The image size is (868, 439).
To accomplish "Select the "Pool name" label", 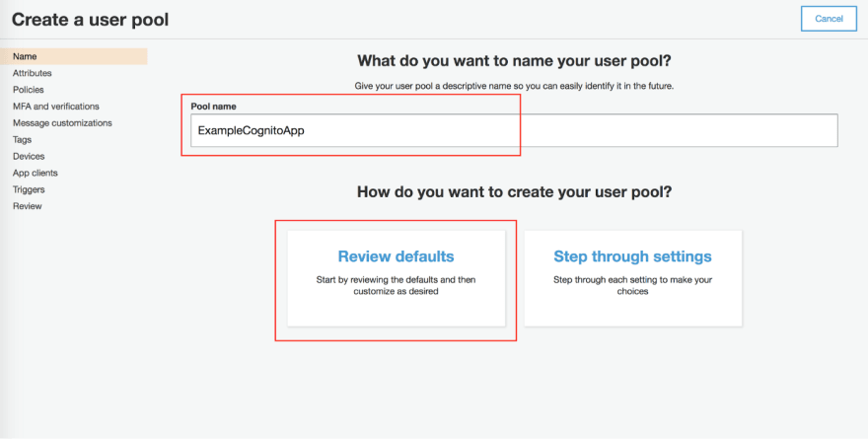I will coord(214,106).
